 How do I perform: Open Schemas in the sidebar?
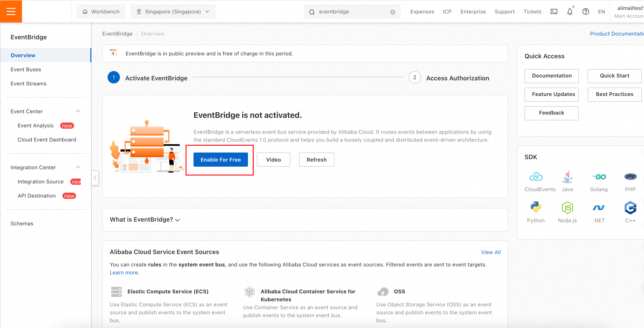(x=22, y=223)
